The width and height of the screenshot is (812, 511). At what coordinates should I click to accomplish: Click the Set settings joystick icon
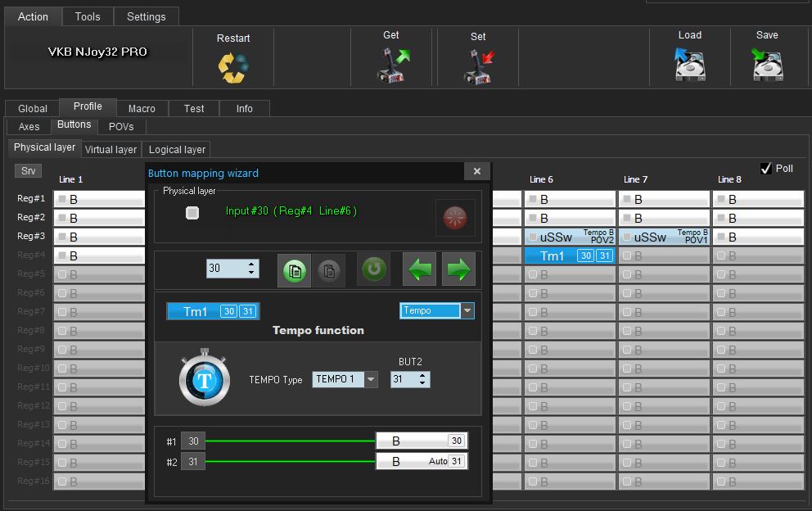pyautogui.click(x=478, y=66)
